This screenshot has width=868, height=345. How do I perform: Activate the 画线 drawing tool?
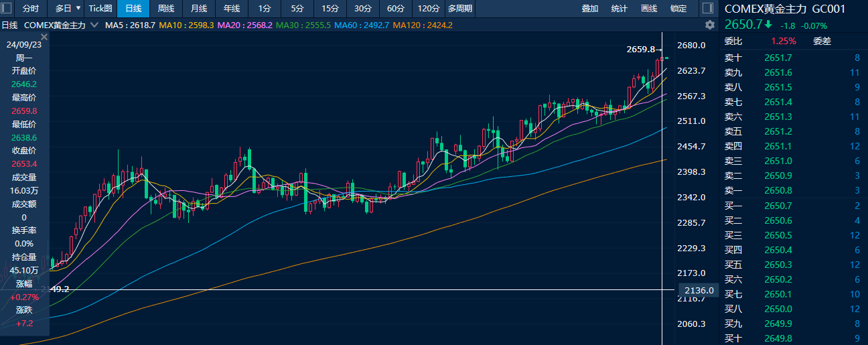point(649,9)
